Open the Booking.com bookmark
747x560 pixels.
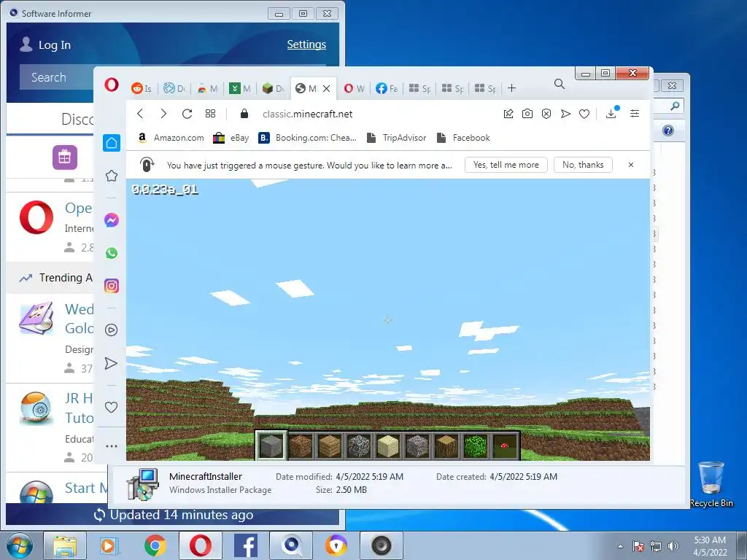(x=307, y=138)
